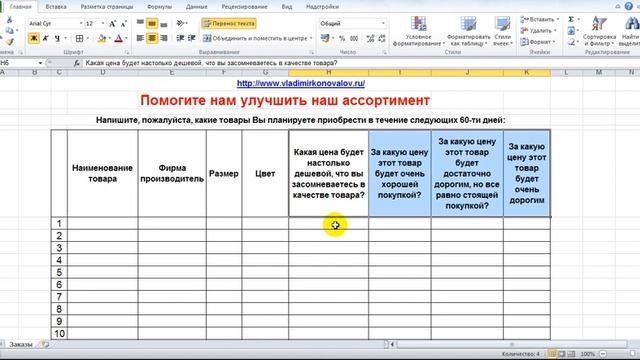The height and width of the screenshot is (360, 640).
Task: Increase the cell indent
Action: (x=191, y=38)
